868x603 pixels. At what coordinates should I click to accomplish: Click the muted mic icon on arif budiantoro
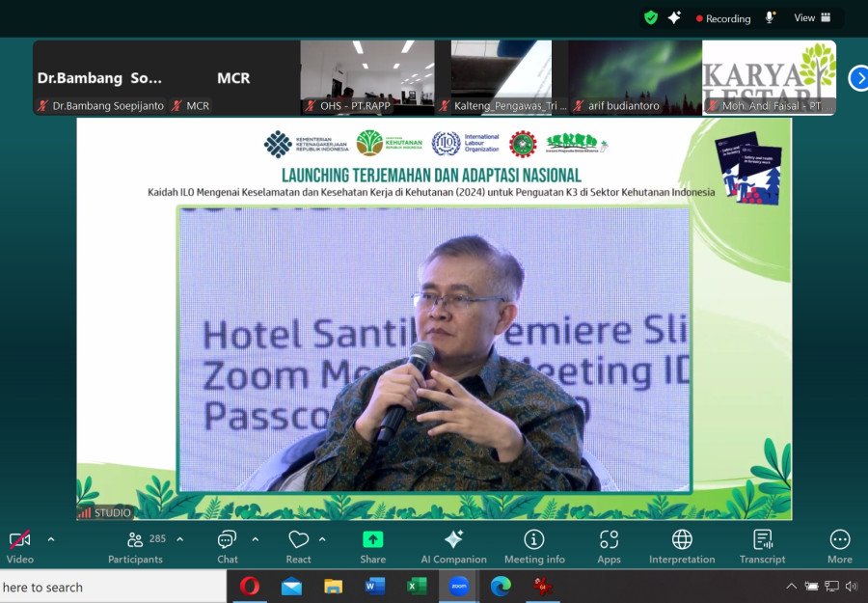[x=579, y=106]
